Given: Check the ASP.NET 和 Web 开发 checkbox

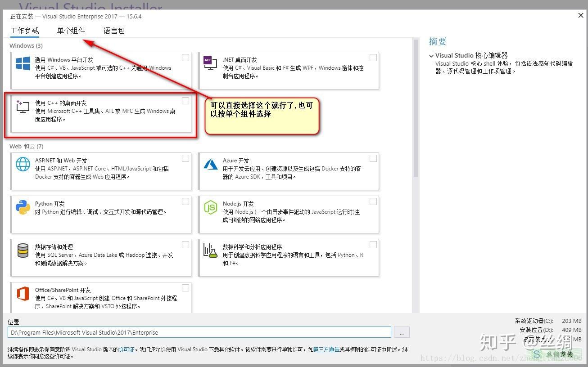Looking at the screenshot, I should pos(185,158).
